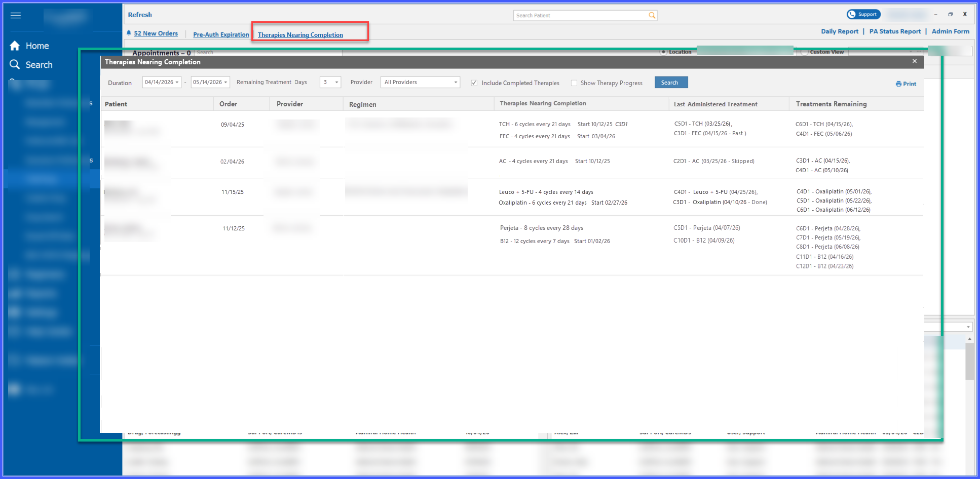
Task: Enable Show Therapy Progress checkbox
Action: tap(574, 83)
